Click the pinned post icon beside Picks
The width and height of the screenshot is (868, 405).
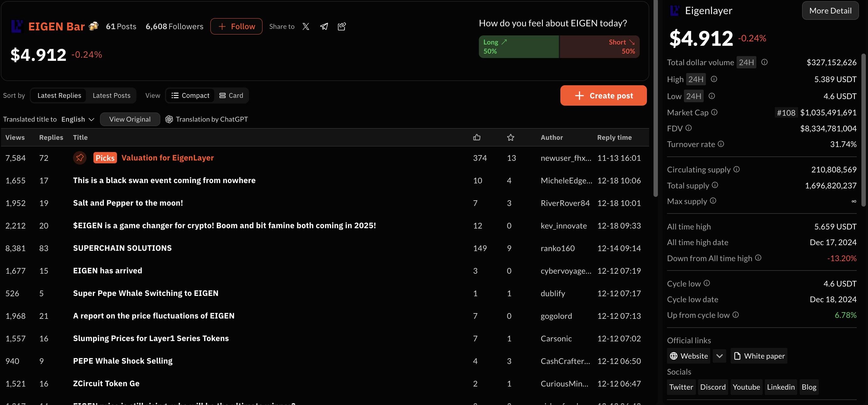pyautogui.click(x=80, y=158)
